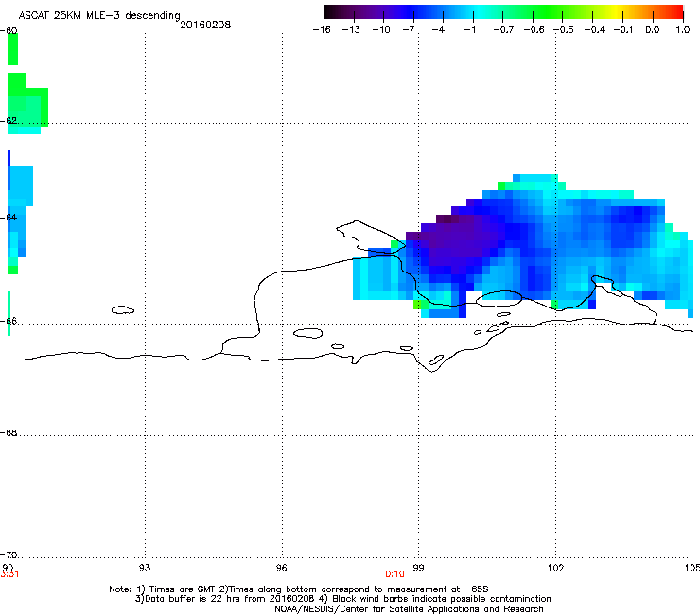This screenshot has height=615, width=700.
Task: Click the longitude label 90
Action: click(8, 567)
